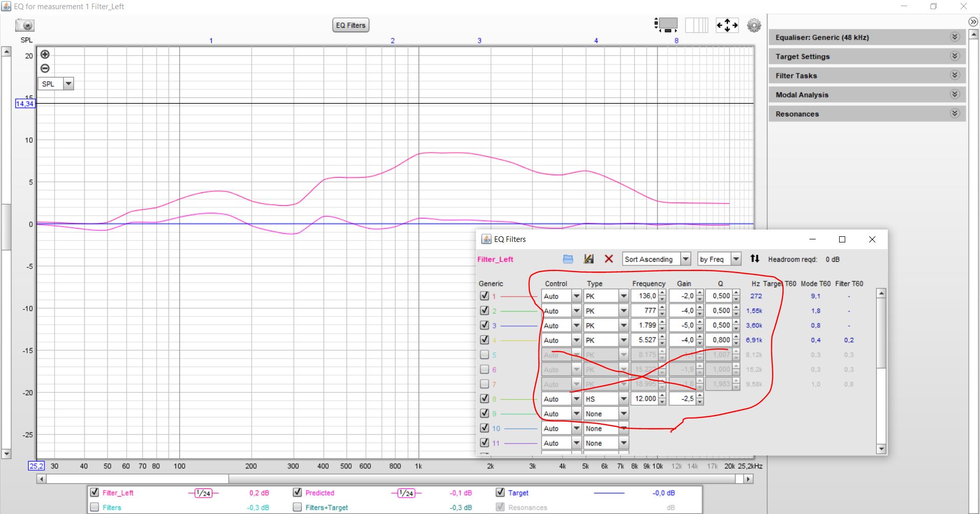Screen dimensions: 980x514
Task: Toggle filter 8 checkbox
Action: click(484, 399)
